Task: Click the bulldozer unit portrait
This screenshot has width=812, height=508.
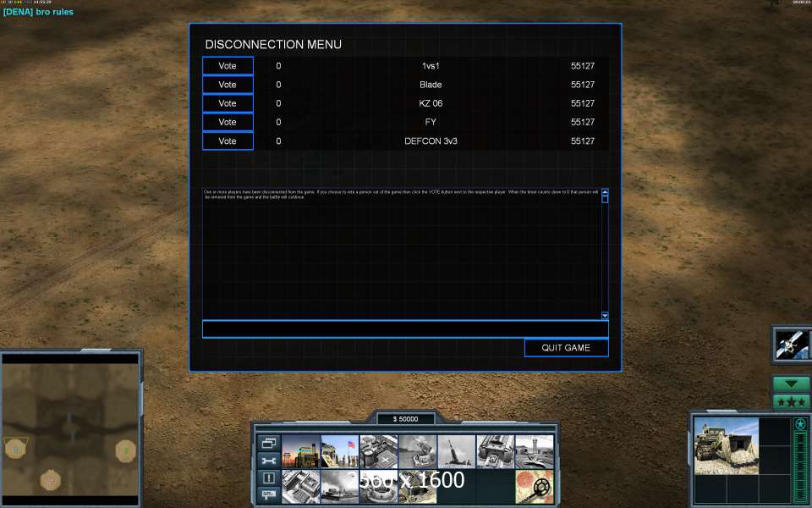Action: pyautogui.click(x=726, y=446)
